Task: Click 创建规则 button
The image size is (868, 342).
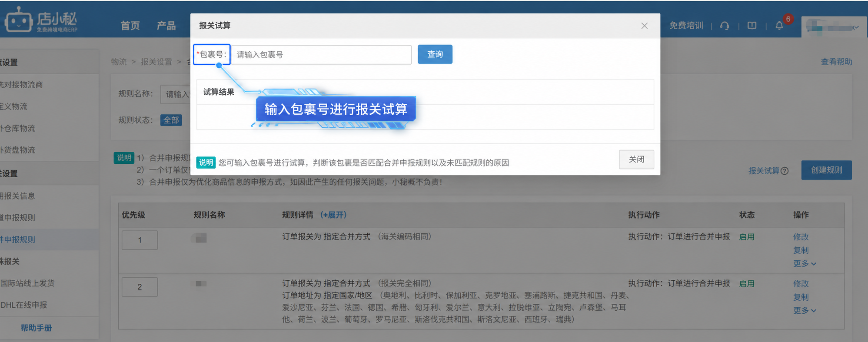Action: tap(826, 170)
